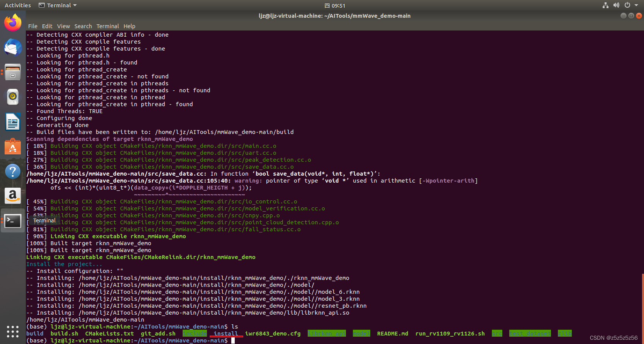Open the Files manager in dock
This screenshot has height=344, width=644.
(13, 72)
